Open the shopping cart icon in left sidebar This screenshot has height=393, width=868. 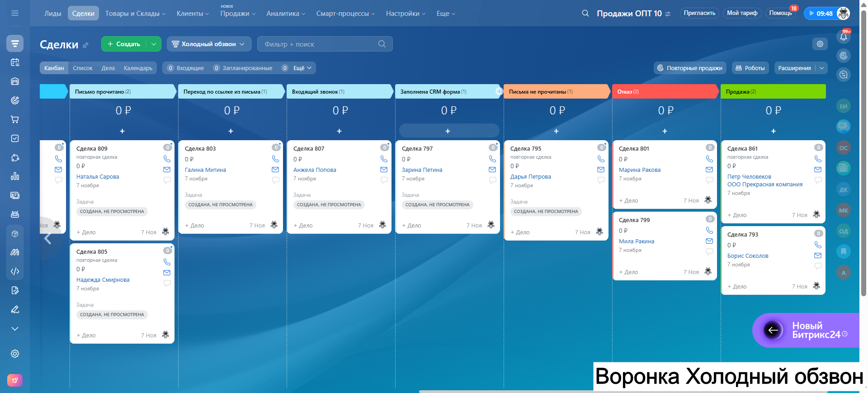[15, 119]
